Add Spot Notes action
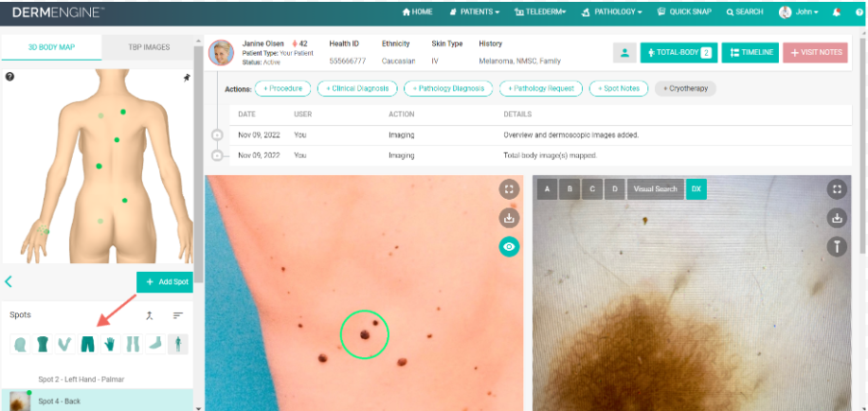Screen dimensions: 868x411 pos(619,88)
